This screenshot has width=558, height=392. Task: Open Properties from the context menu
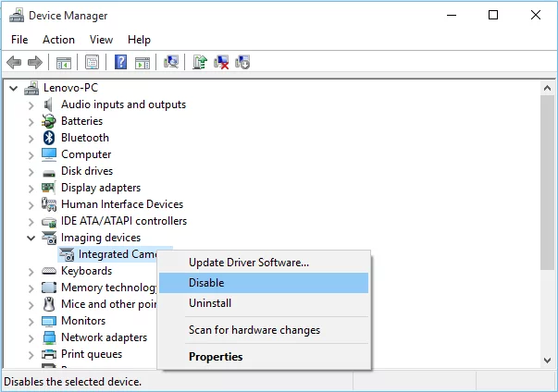tap(216, 357)
